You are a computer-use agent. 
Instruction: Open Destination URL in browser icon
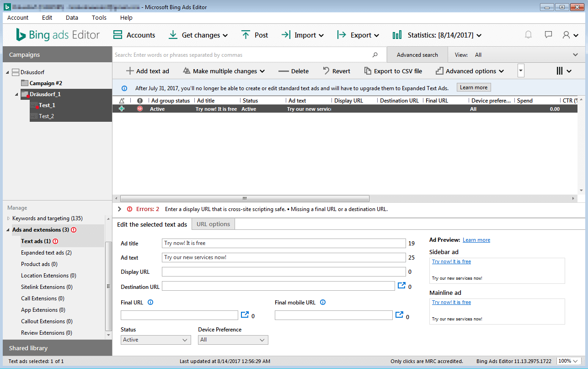tap(401, 286)
